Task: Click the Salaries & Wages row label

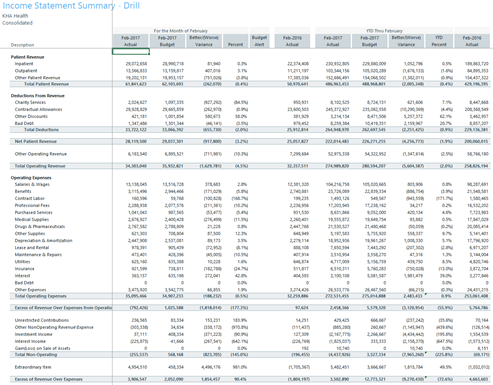Action: (x=32, y=184)
